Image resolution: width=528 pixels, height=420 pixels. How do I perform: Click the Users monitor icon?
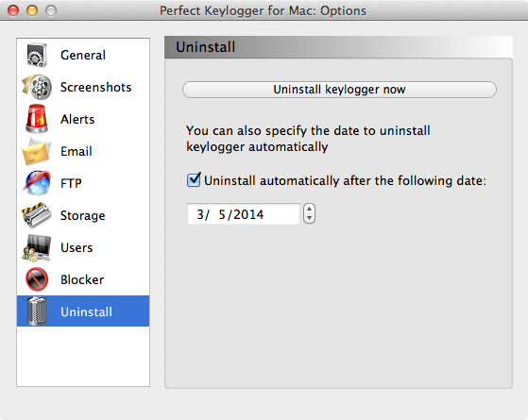pyautogui.click(x=37, y=247)
